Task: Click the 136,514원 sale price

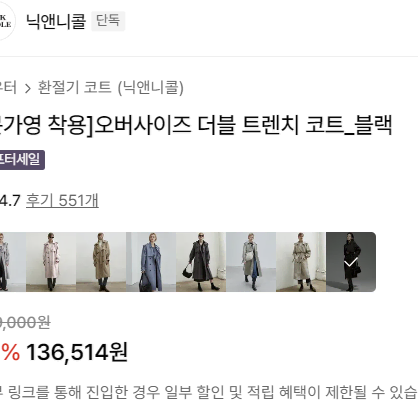Action: click(x=77, y=352)
